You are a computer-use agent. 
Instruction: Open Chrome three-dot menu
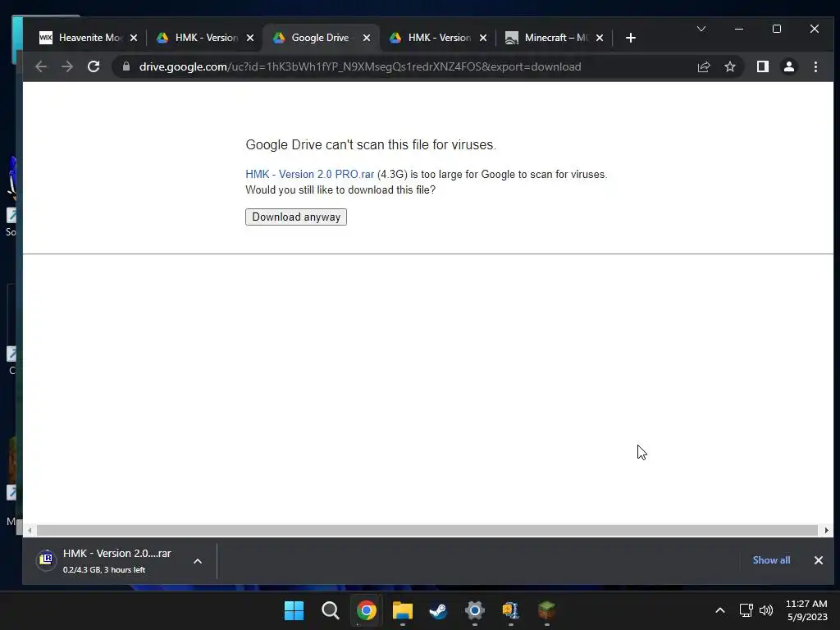pos(815,66)
